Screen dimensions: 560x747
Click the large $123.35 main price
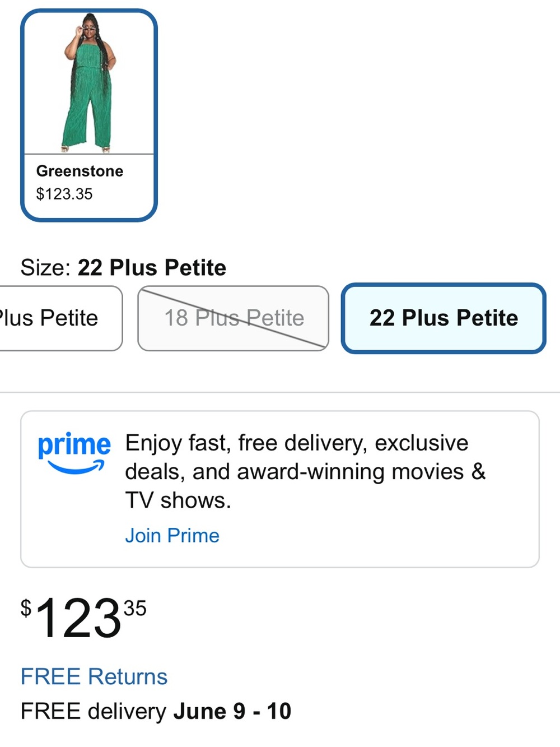coord(83,618)
